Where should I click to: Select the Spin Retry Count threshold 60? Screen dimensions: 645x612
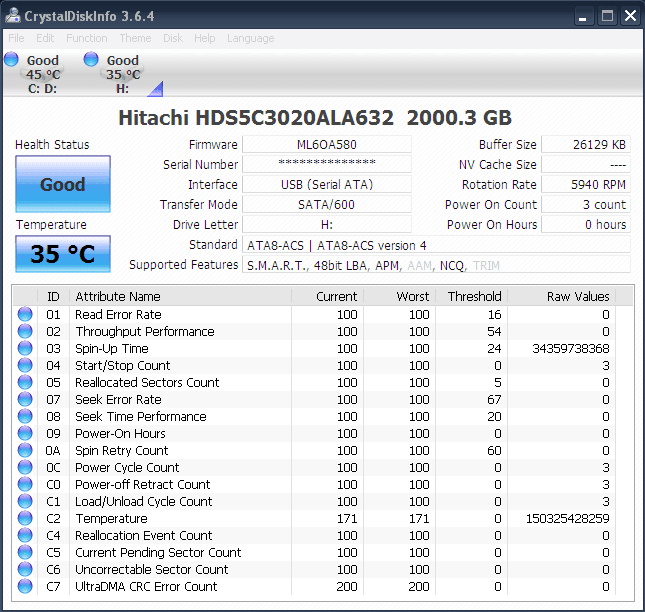(494, 451)
